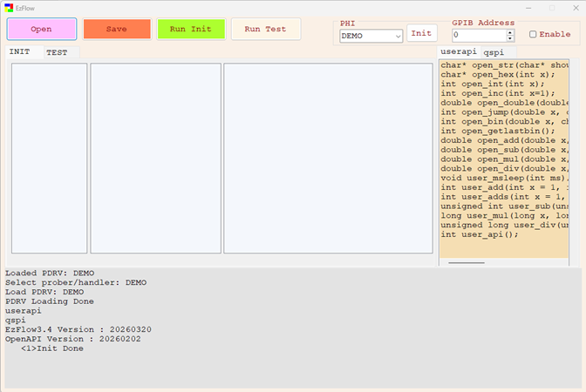Image resolution: width=586 pixels, height=392 pixels.
Task: Click the '<1>Init Done' log line
Action: coord(52,348)
